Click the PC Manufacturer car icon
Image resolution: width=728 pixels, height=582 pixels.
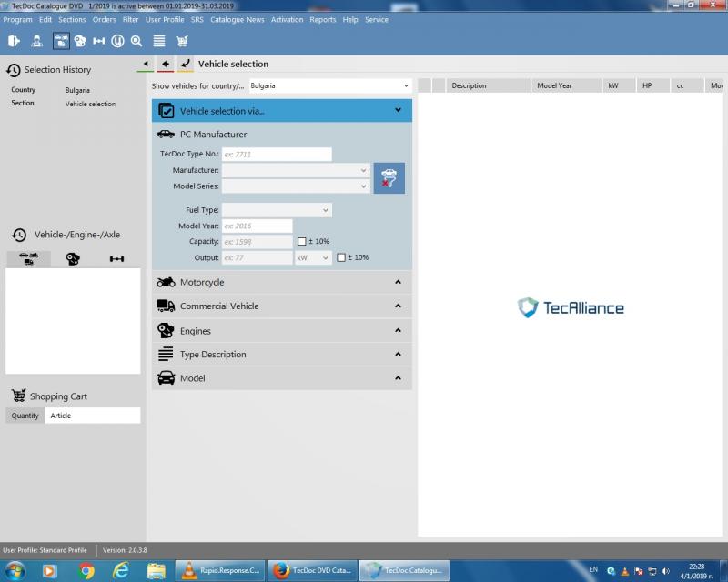[166, 134]
